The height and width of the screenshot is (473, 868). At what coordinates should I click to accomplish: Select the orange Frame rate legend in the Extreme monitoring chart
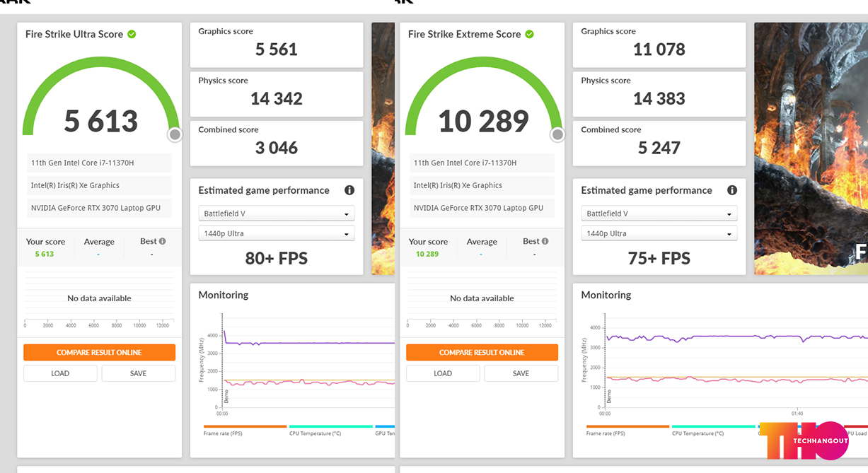627,430
